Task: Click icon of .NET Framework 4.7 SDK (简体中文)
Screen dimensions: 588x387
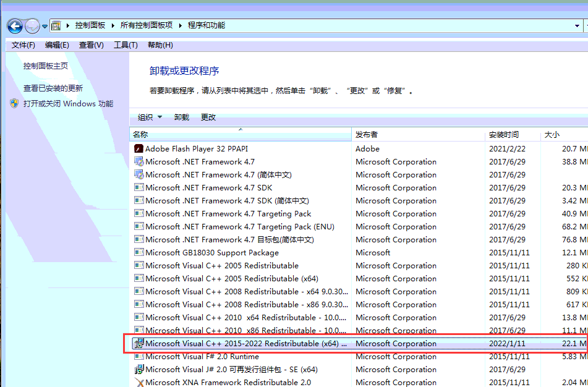Action: 138,201
